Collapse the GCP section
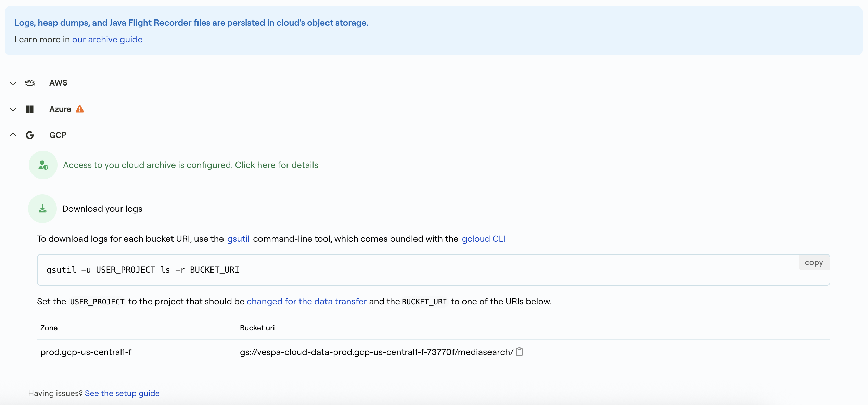The image size is (868, 405). [x=13, y=134]
